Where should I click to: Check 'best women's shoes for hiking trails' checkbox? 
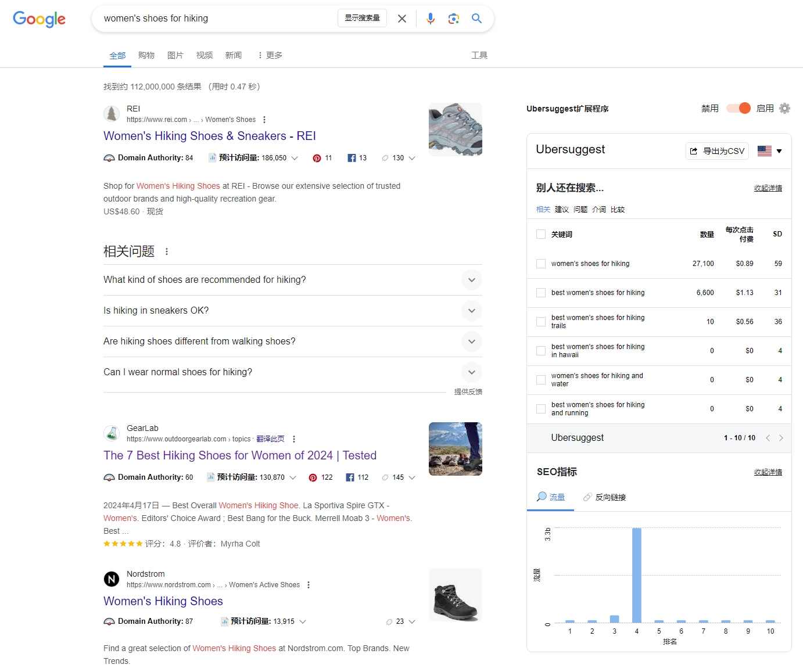click(x=541, y=322)
